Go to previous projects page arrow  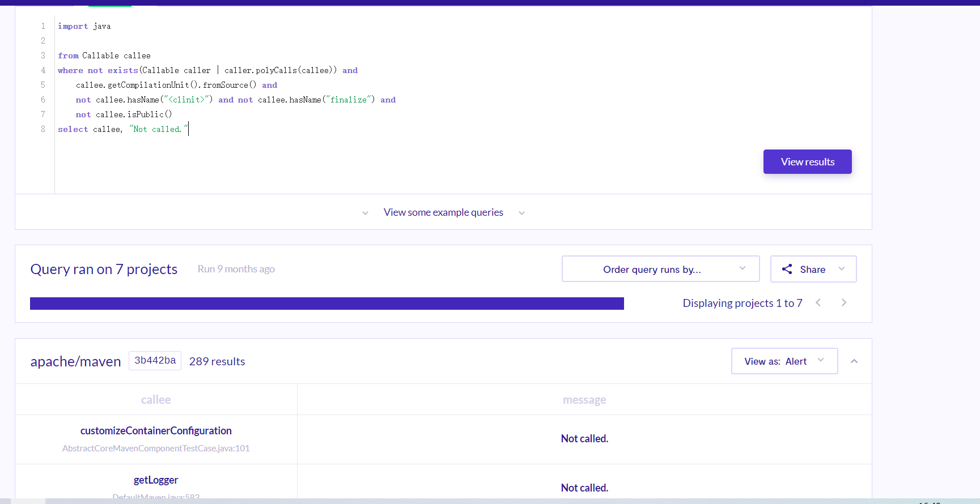[x=818, y=302]
